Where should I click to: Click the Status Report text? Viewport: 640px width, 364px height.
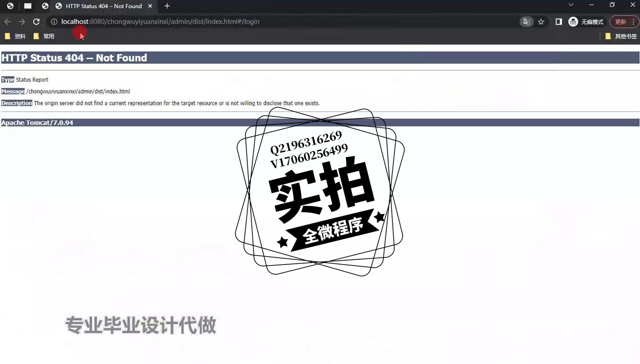tap(32, 80)
